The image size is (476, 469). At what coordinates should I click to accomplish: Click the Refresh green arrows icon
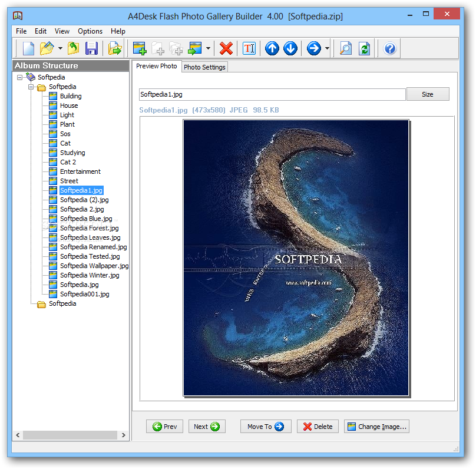[364, 48]
